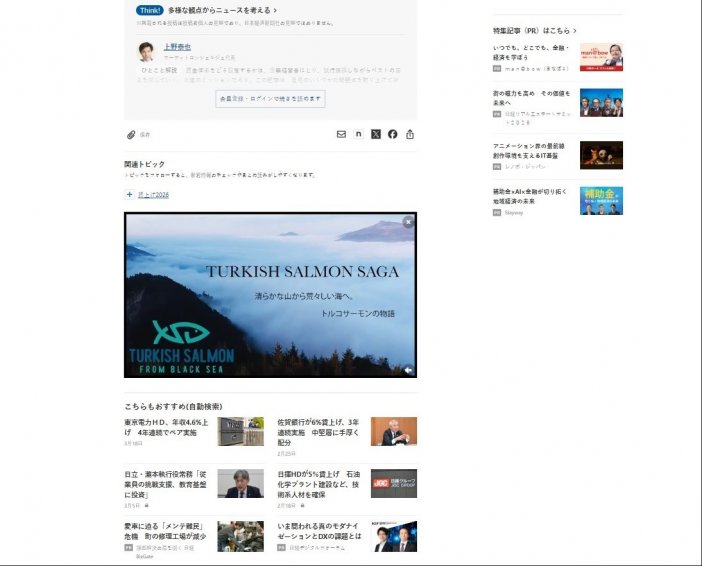Click PR badge beside Stayway label
Viewport: 702px width, 566px height.
click(497, 213)
